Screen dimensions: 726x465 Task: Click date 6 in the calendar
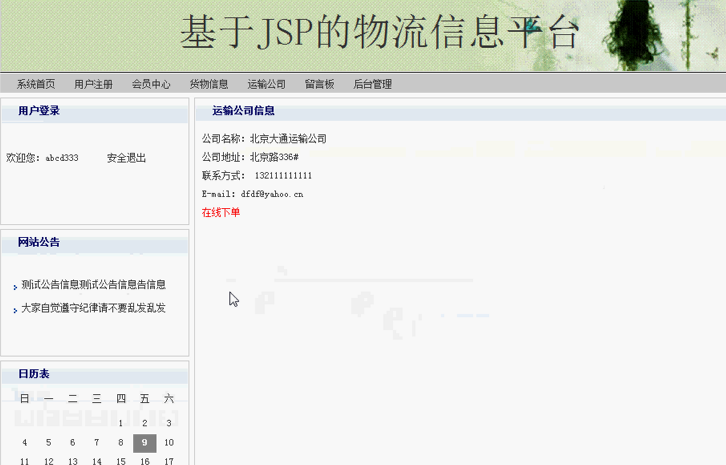[x=72, y=443]
